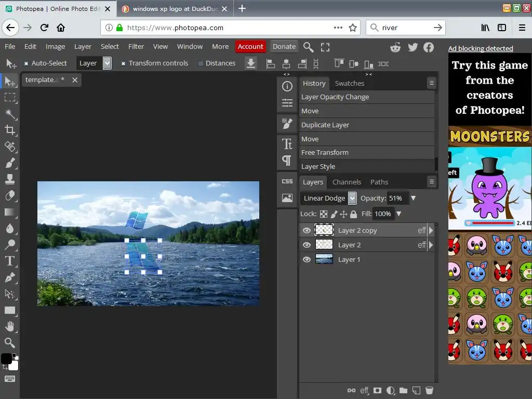
Task: Open the CSS panel icon
Action: [287, 181]
